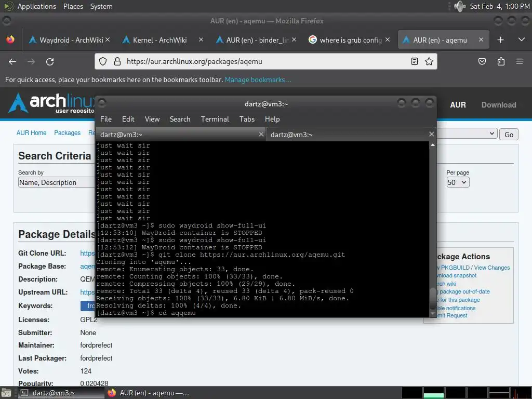The image size is (532, 399).
Task: Open the Applications menu in top panel
Action: click(x=37, y=6)
